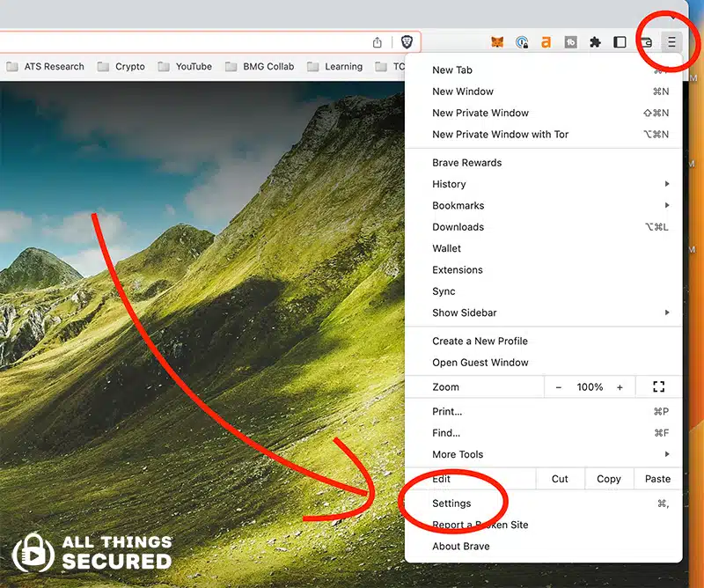Click the Copy button in the Edit row
Screen dimensions: 704x588
pos(608,479)
